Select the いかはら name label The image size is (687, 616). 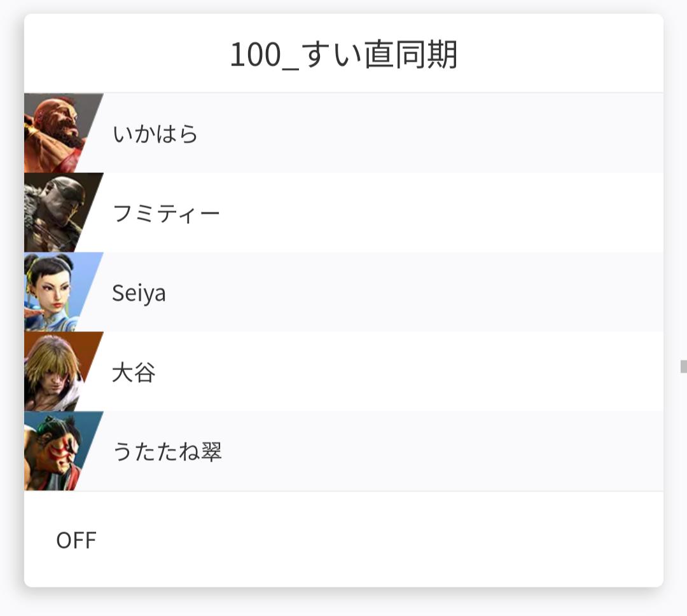pos(156,134)
